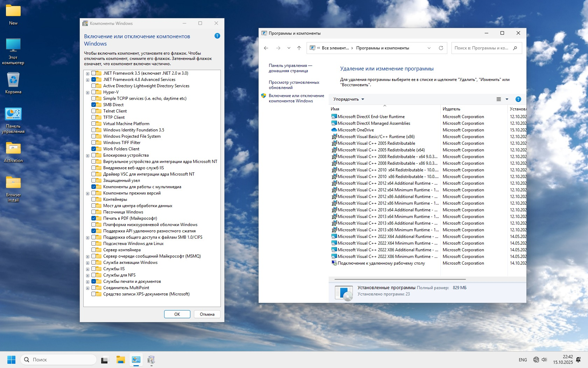Click the Windows Features taskbar icon
Screen dimensions: 588x368
click(151, 360)
